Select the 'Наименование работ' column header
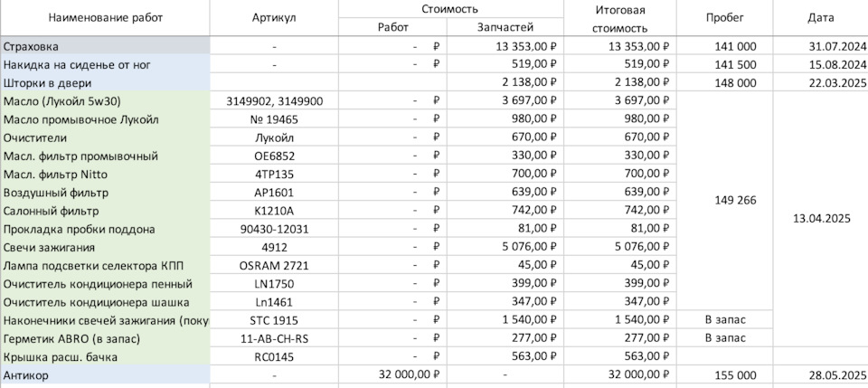 click(x=105, y=18)
